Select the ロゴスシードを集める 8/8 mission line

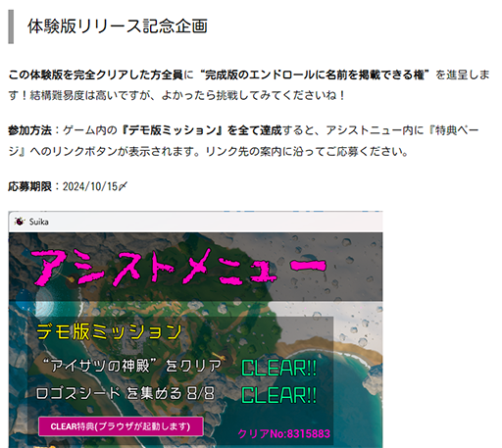(x=125, y=393)
